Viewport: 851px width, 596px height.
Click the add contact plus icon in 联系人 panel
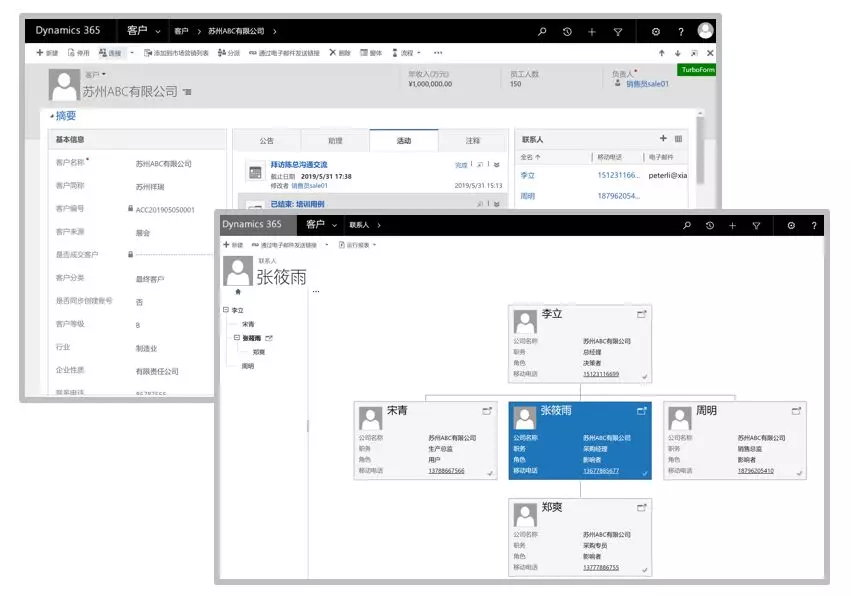coord(662,138)
